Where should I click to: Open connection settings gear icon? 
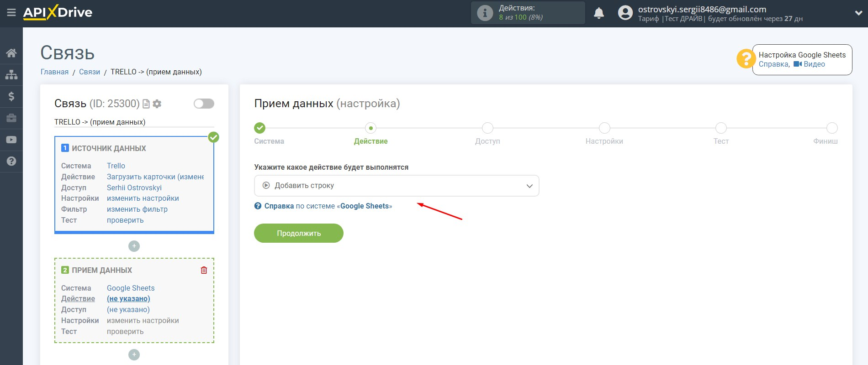click(x=157, y=104)
